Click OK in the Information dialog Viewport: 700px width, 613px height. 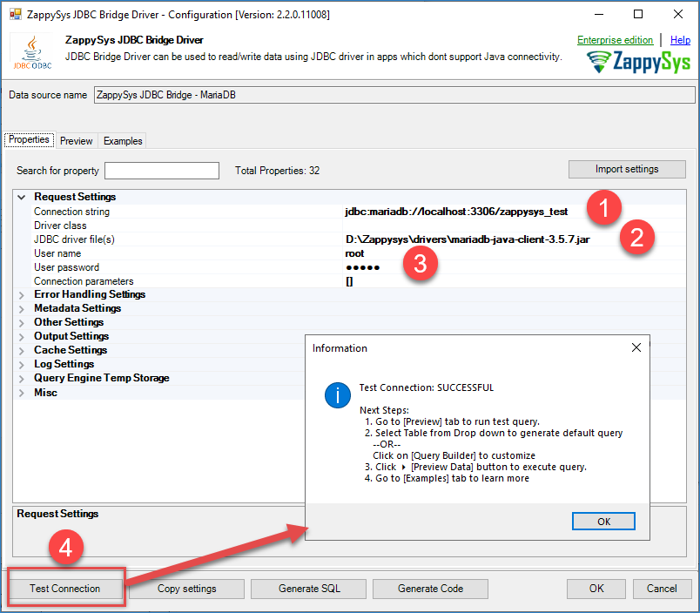pyautogui.click(x=603, y=521)
